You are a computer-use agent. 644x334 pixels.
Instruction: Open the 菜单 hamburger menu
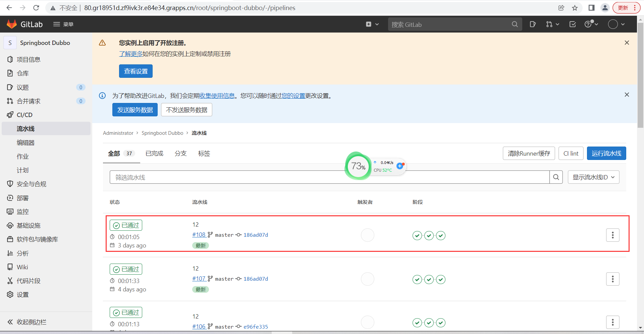[63, 24]
